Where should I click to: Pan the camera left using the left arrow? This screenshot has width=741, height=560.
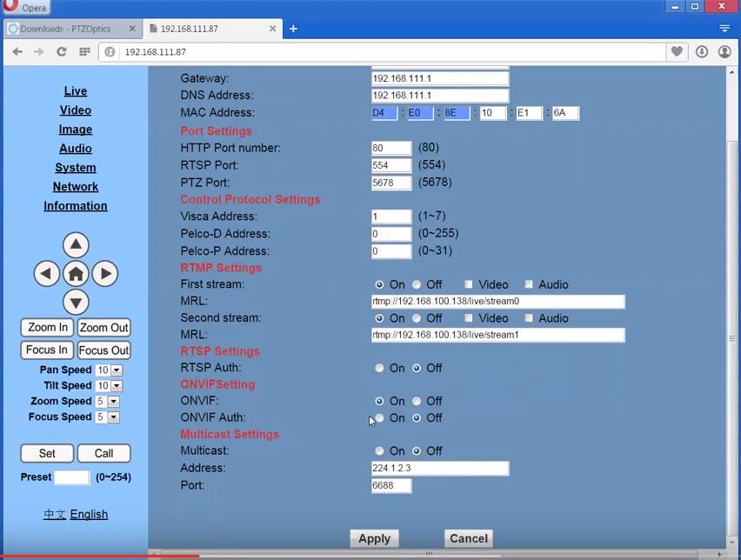[x=46, y=273]
